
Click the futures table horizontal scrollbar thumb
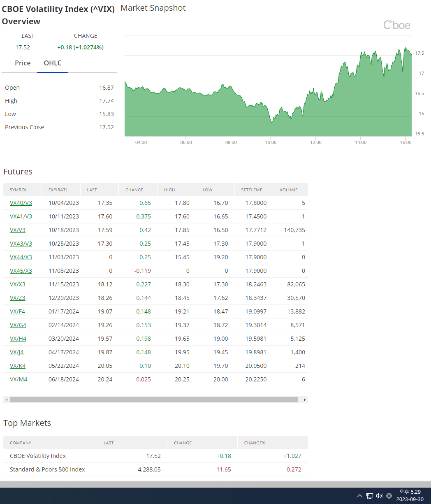[154, 399]
